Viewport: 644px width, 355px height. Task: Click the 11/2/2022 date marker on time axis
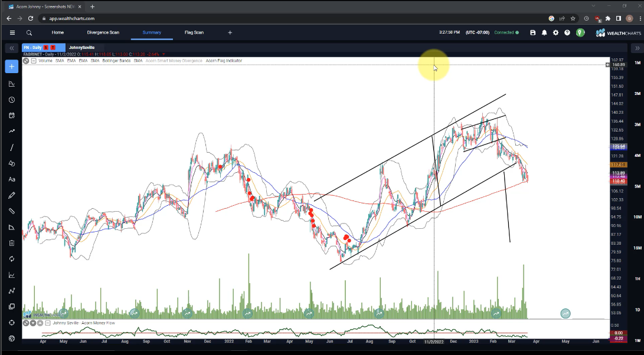(x=434, y=341)
